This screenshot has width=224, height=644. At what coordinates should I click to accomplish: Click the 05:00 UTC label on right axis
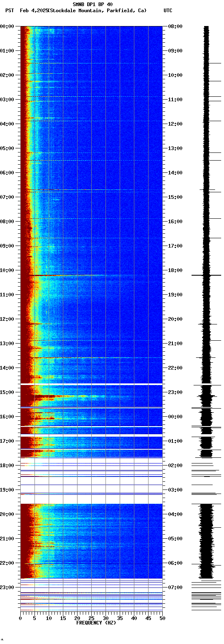coord(175,539)
